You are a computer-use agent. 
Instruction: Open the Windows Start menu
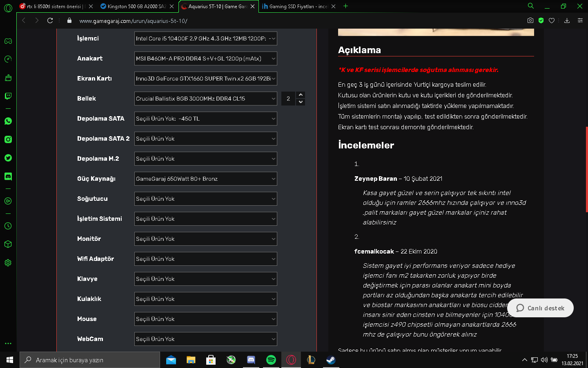10,360
